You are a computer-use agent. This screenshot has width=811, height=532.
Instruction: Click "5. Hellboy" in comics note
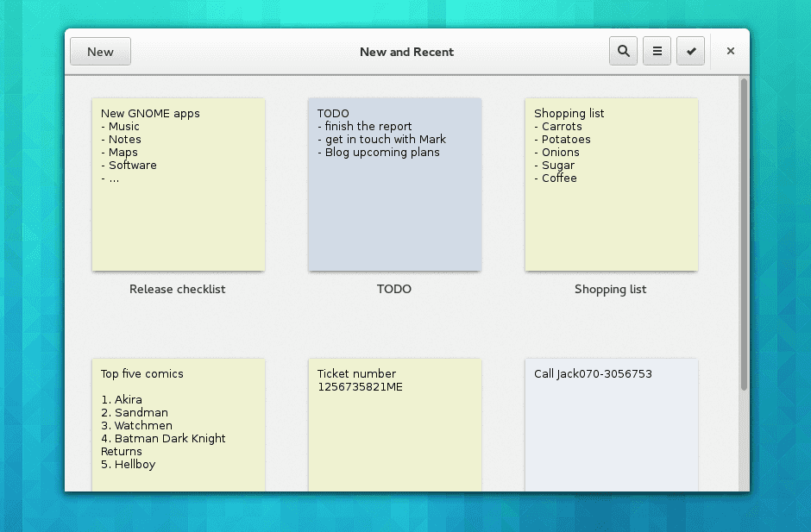pyautogui.click(x=129, y=464)
